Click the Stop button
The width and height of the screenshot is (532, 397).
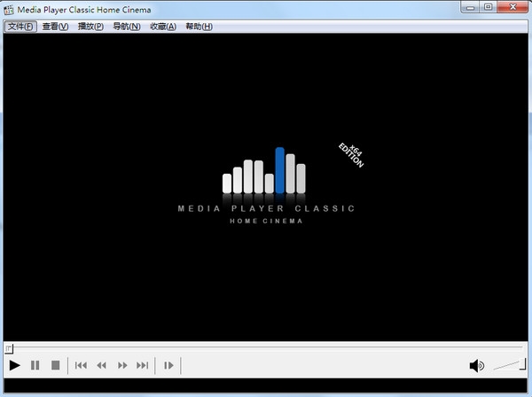point(55,365)
